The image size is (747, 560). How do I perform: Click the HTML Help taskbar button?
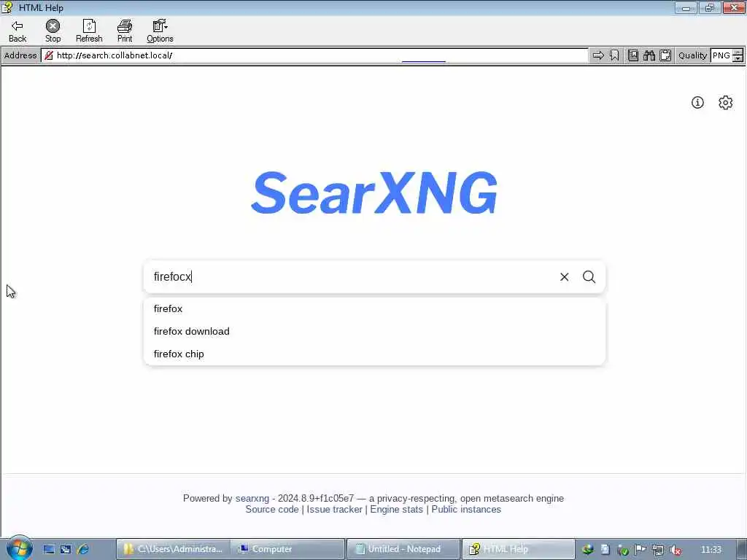click(x=519, y=549)
